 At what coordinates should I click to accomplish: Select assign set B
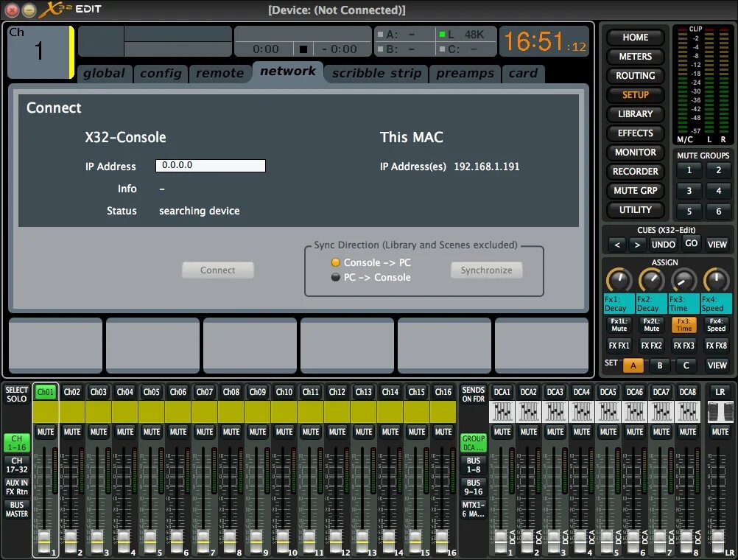[660, 365]
